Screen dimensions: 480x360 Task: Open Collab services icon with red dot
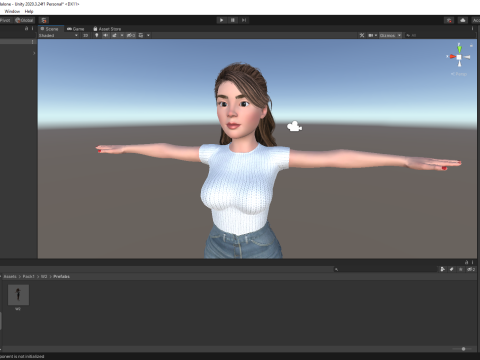click(449, 20)
